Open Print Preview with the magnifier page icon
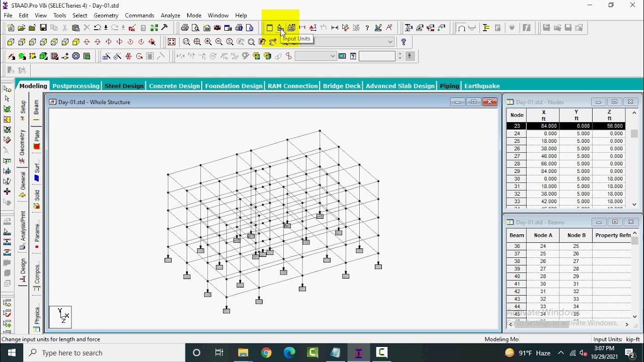The width and height of the screenshot is (644, 362). click(x=196, y=28)
